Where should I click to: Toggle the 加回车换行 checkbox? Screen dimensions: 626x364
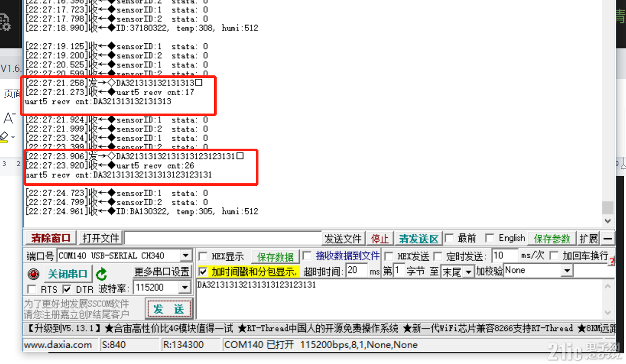[554, 256]
